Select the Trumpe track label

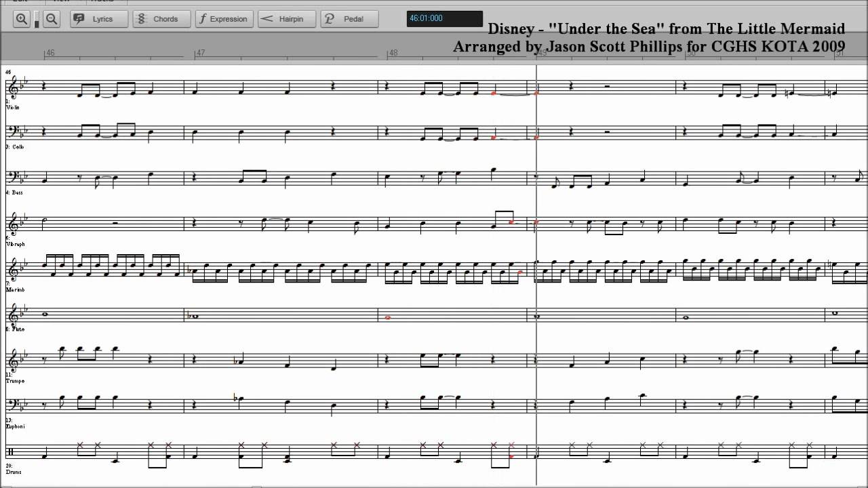[15, 381]
